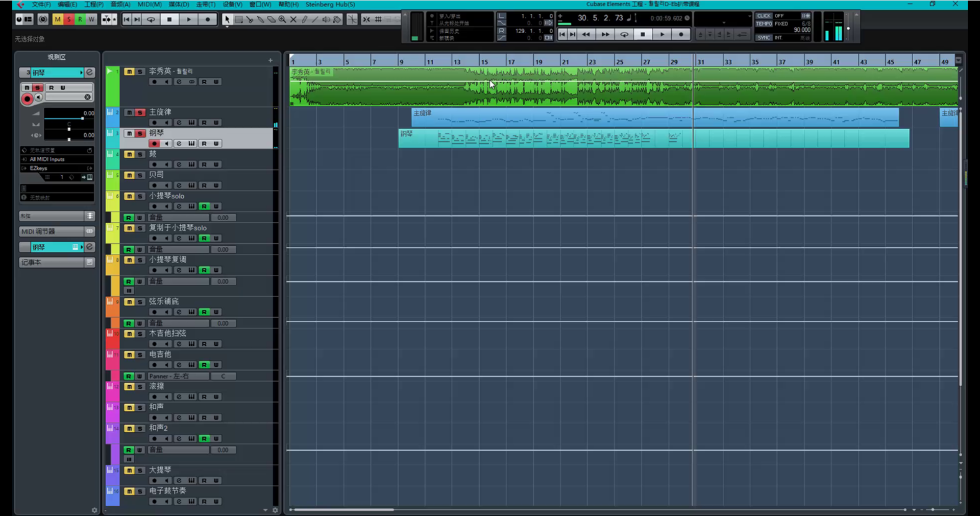Expand the 和弦 inspector section
The image size is (980, 516).
pyautogui.click(x=57, y=216)
